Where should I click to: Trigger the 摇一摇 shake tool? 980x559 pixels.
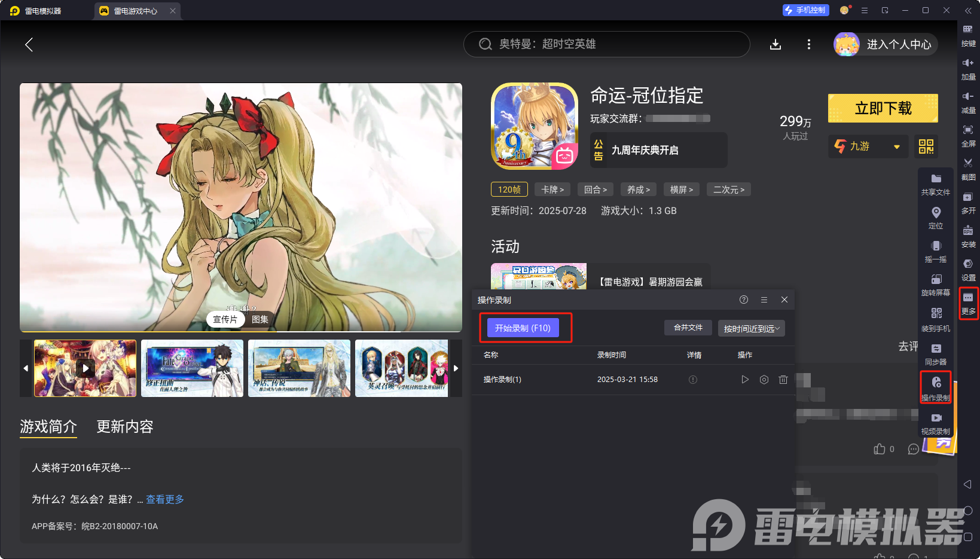point(936,252)
